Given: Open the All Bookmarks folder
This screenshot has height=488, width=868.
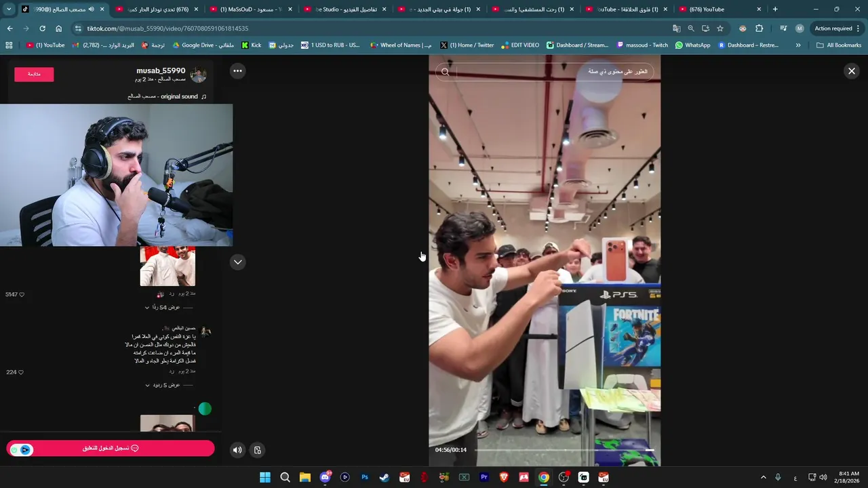Looking at the screenshot, I should tap(839, 45).
